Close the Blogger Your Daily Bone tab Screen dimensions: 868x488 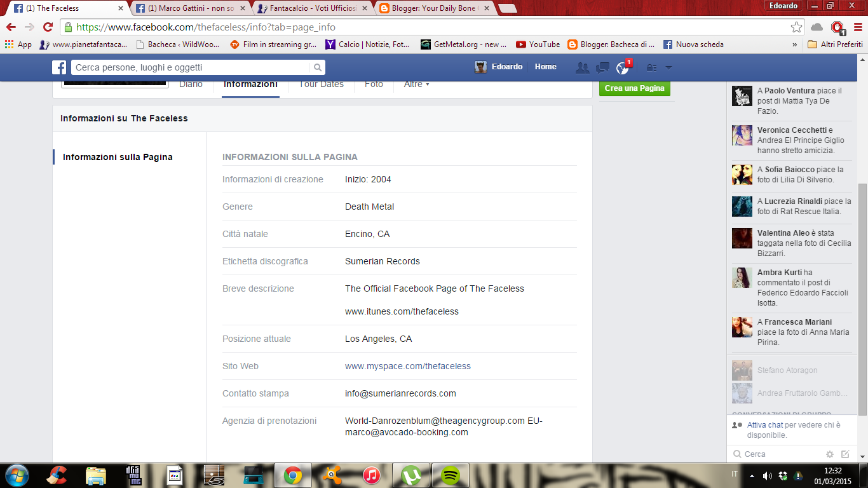[487, 8]
